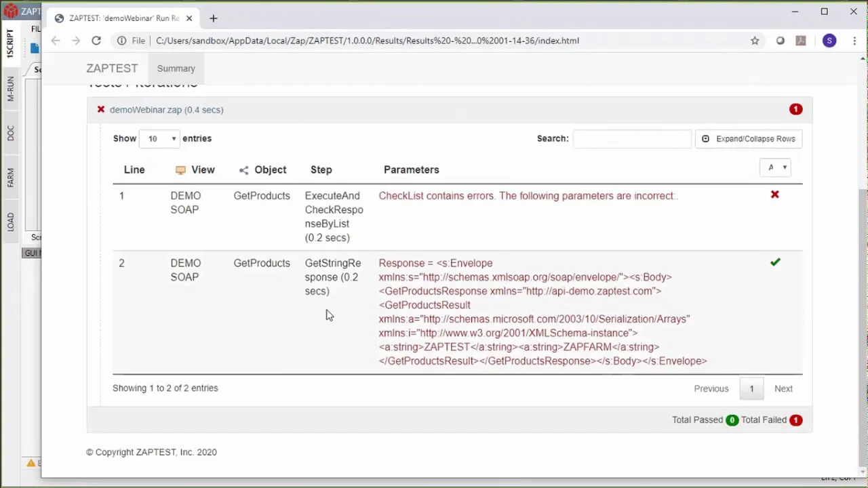Click DEMO SOAP view in line 2

coord(185,270)
